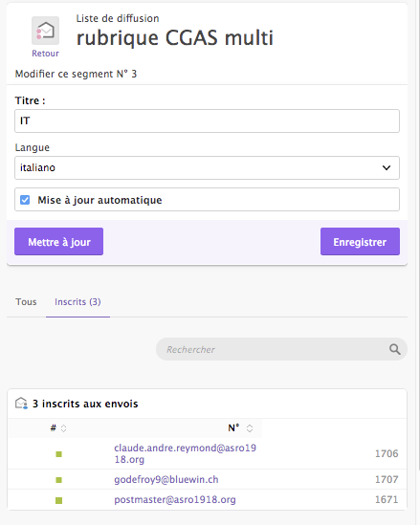The height and width of the screenshot is (525, 420).
Task: Click the mailing list envelope icon
Action: click(45, 31)
